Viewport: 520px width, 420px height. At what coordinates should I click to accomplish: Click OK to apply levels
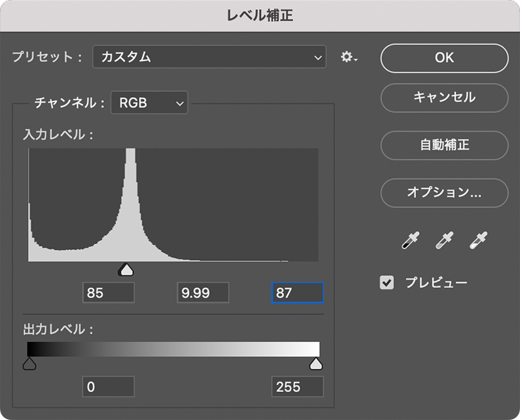[444, 58]
